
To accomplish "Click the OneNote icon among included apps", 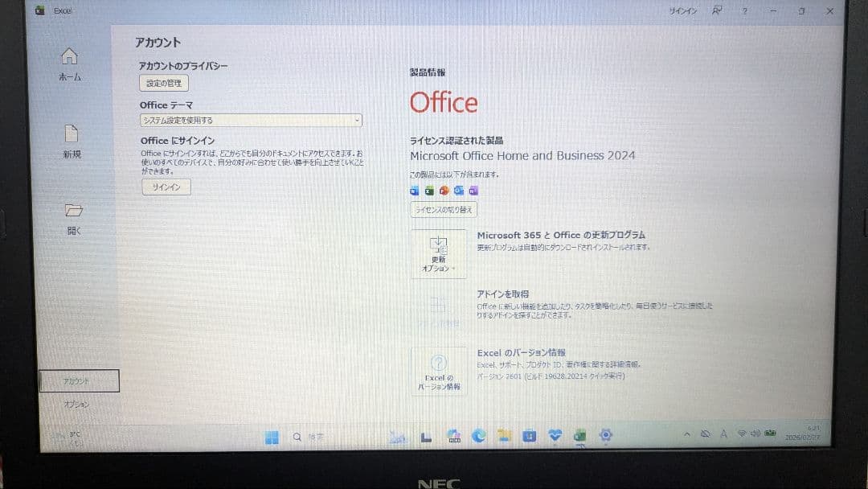I will tap(474, 191).
